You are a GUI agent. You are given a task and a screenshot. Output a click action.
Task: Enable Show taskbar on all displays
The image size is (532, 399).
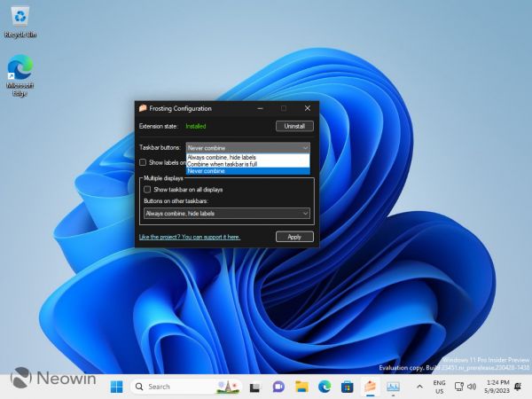pyautogui.click(x=147, y=190)
